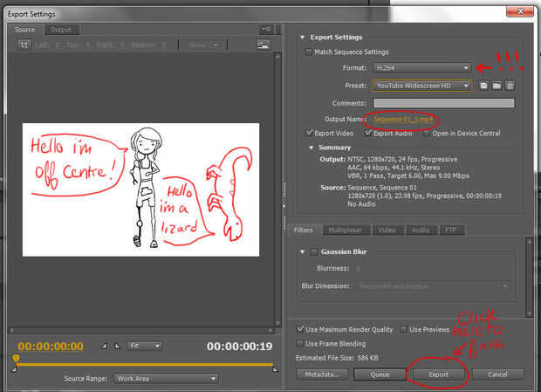Click the preview image thumbnail

click(x=140, y=189)
